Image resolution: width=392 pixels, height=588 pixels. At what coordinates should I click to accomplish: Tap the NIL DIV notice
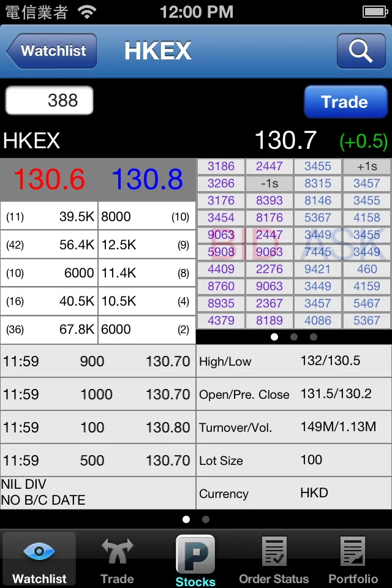pos(24,484)
